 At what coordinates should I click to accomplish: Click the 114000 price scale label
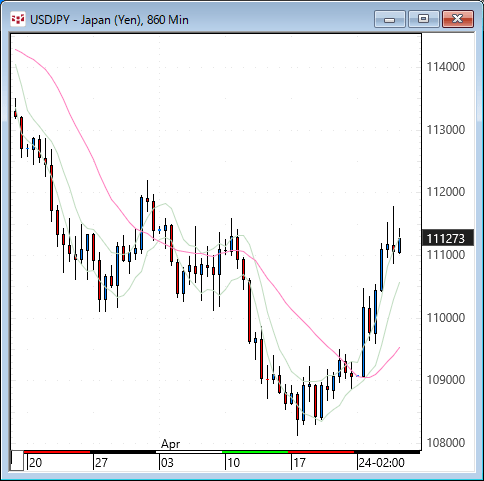(x=446, y=67)
